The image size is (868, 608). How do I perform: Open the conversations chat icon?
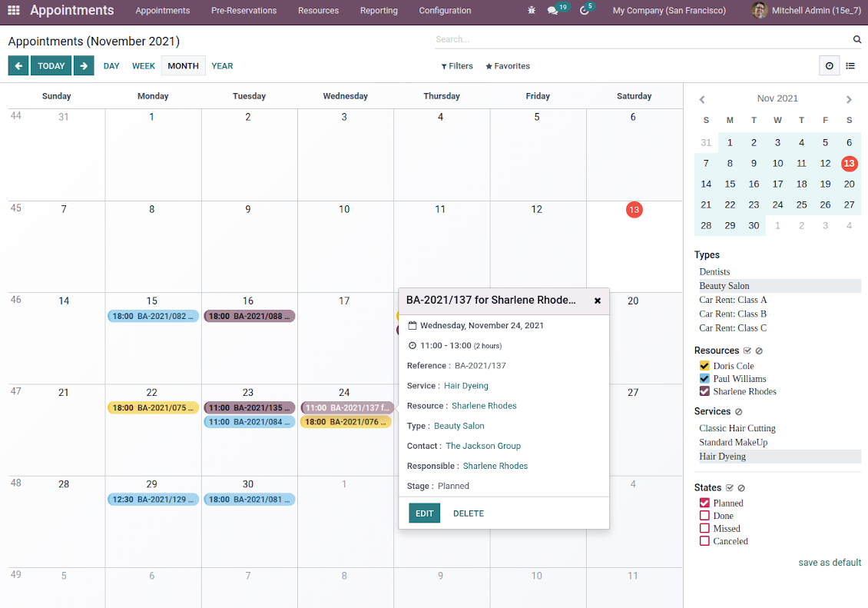click(x=552, y=11)
